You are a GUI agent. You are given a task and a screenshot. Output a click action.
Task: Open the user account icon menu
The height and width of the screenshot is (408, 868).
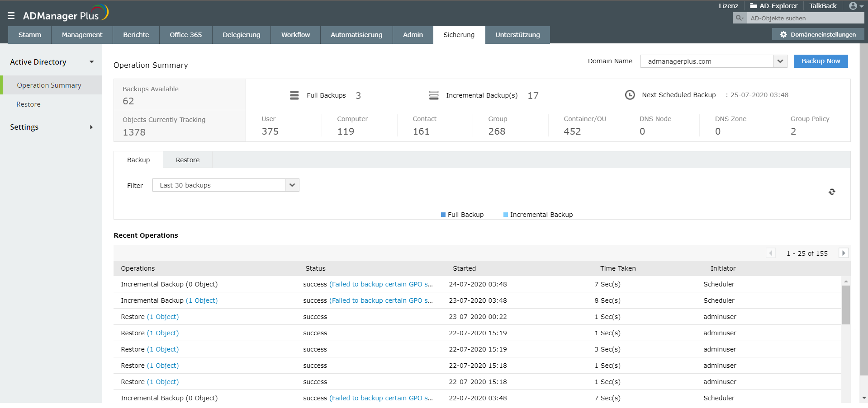click(853, 6)
